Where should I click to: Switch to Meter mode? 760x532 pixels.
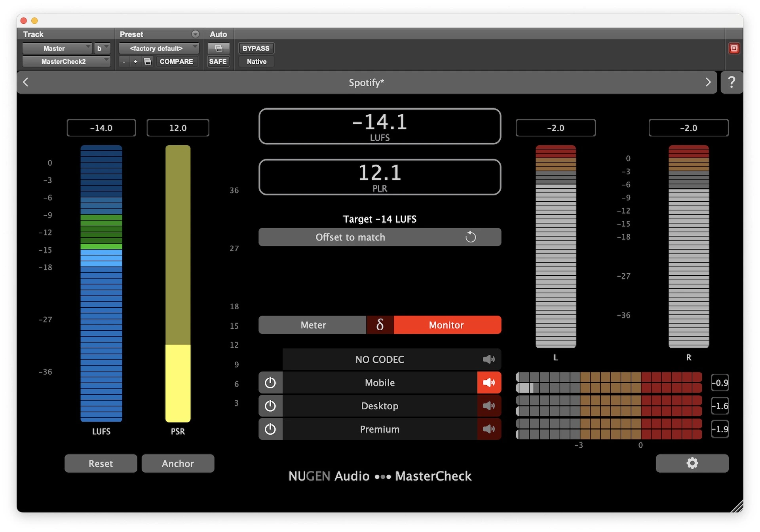[x=313, y=325]
